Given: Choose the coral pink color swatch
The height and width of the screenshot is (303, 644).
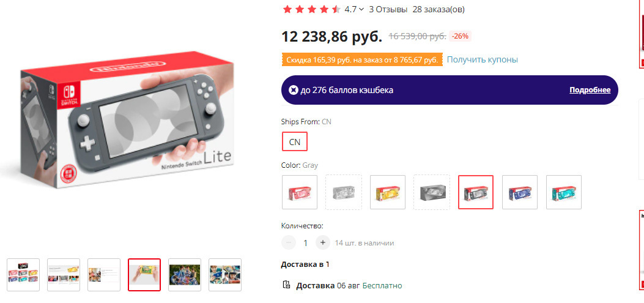Looking at the screenshot, I should coord(300,192).
